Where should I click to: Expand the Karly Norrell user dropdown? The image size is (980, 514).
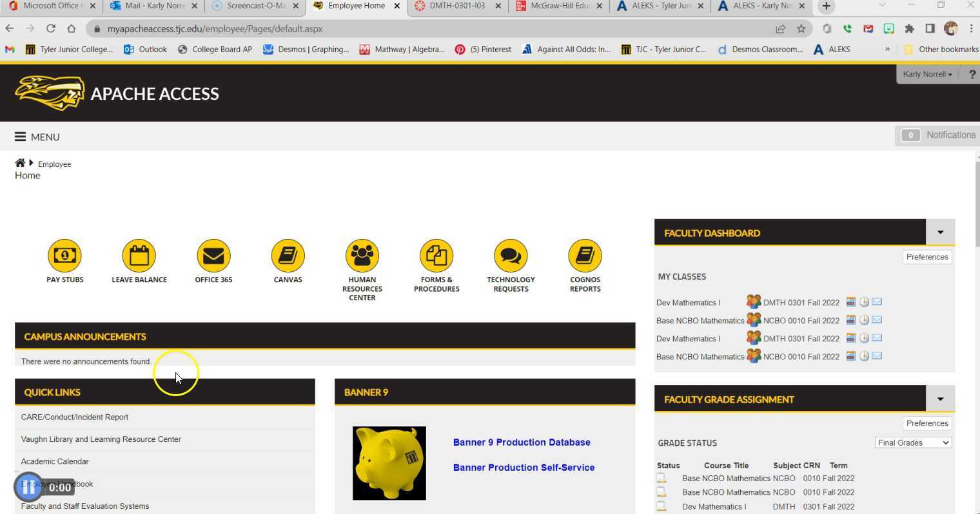(x=927, y=74)
